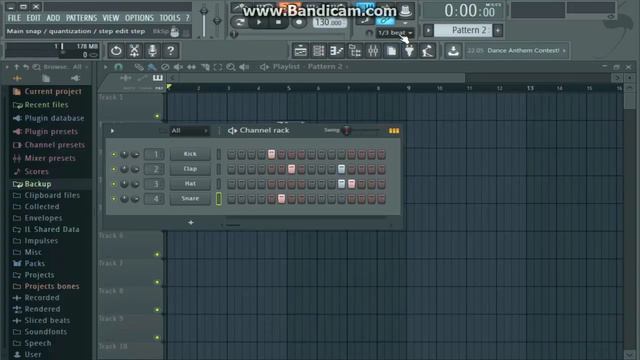Select the playlist delete tool
This screenshot has height=360, width=640.
tap(165, 67)
